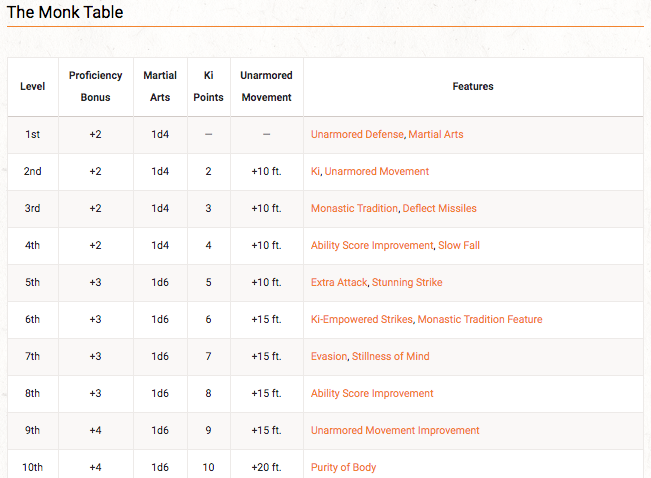Click the Deflect Missiles link
This screenshot has height=478, width=651.
(x=439, y=208)
